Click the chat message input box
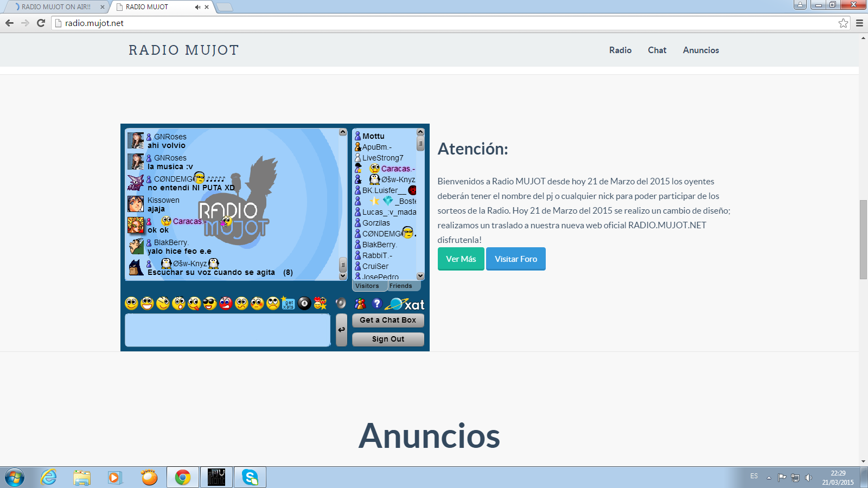868x488 pixels. point(227,330)
